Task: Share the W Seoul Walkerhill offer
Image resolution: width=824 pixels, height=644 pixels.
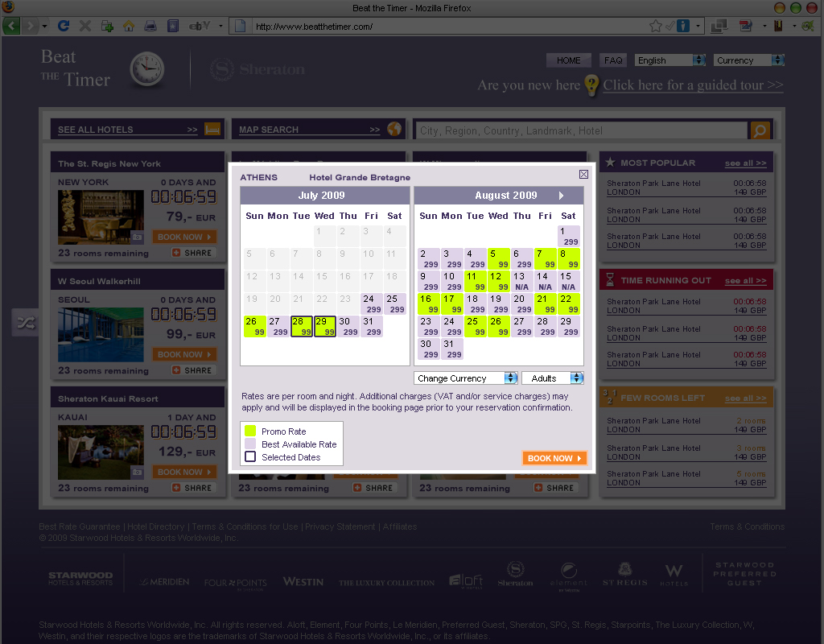Action: [192, 370]
